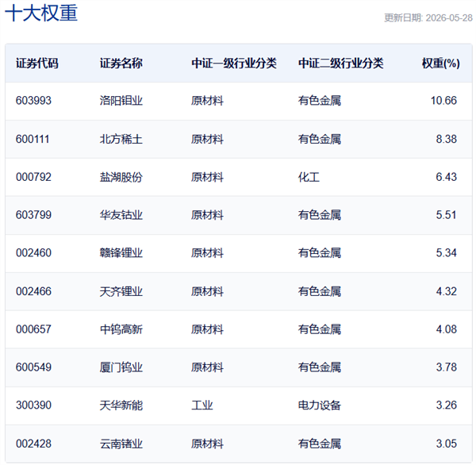476x465 pixels.
Task: Click the weight value 3.78
Action: click(x=446, y=367)
